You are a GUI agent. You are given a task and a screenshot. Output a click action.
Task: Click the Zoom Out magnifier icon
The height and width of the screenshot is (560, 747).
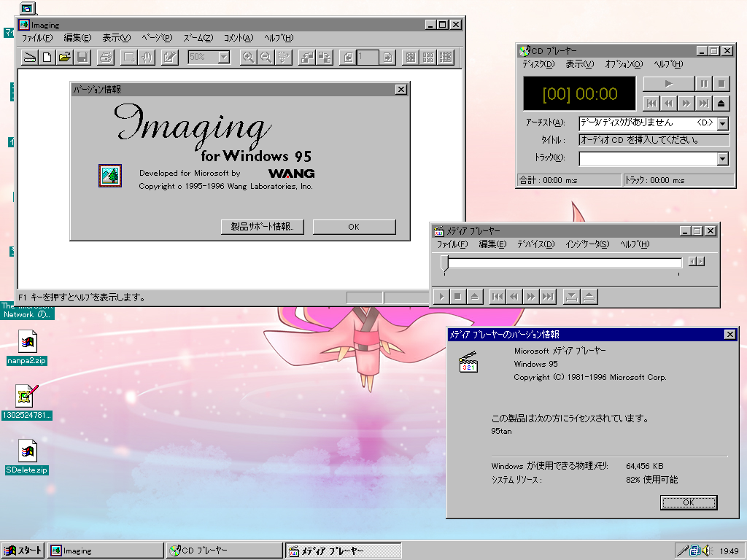point(266,58)
